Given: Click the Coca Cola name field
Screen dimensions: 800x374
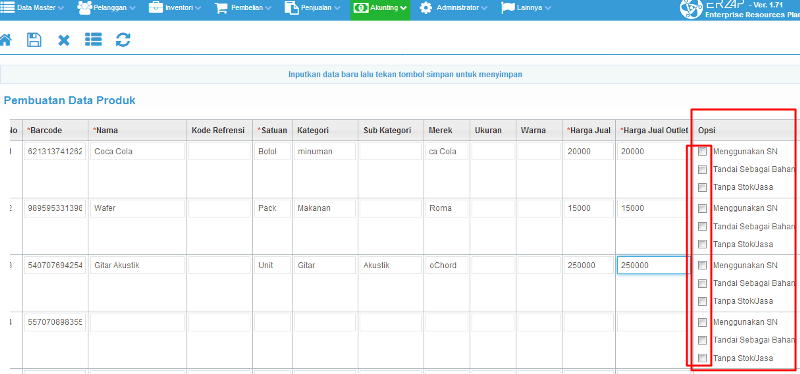Looking at the screenshot, I should (137, 152).
